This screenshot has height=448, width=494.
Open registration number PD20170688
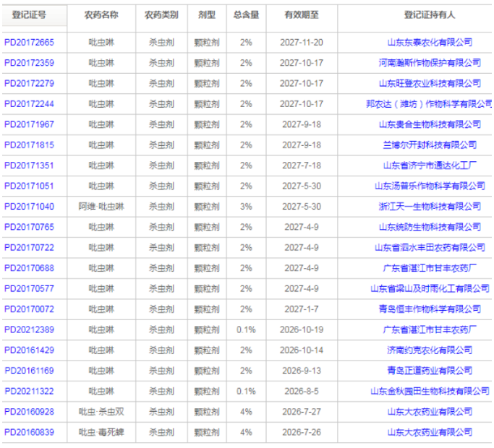tap(30, 268)
